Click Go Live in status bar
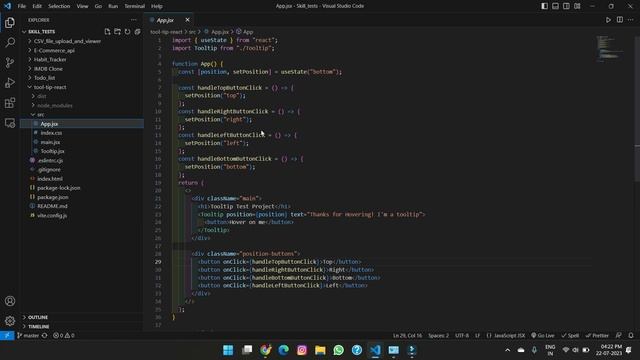 pos(543,336)
